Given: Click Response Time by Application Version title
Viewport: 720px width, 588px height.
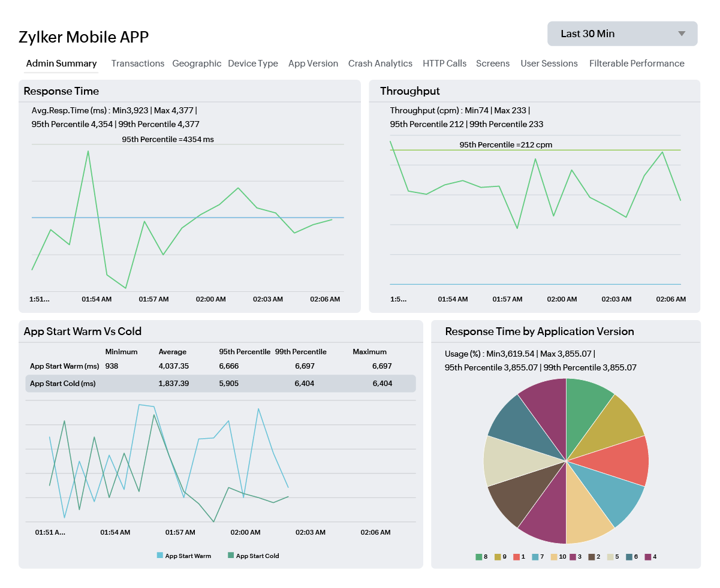Looking at the screenshot, I should pos(540,331).
